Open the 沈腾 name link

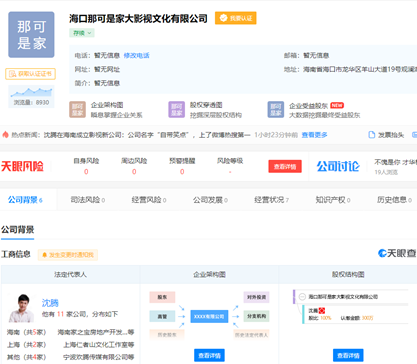click(x=50, y=303)
